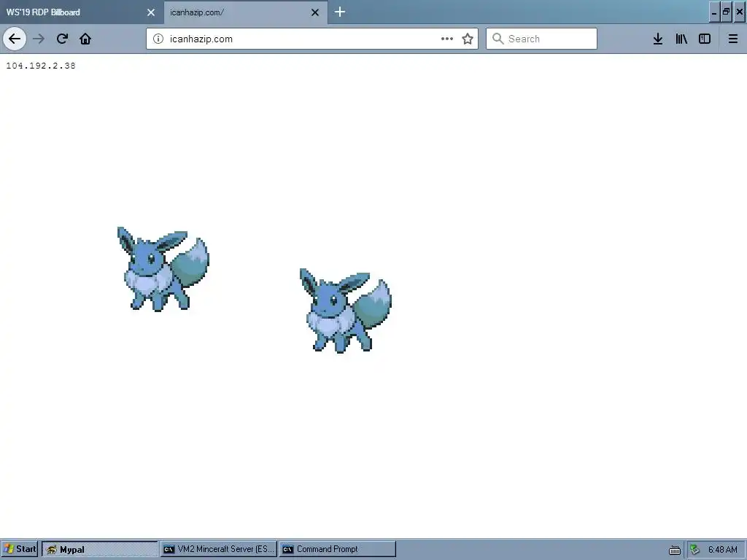Screen dimensions: 747x560
Task: Bookmark this page with the star
Action: click(x=468, y=39)
